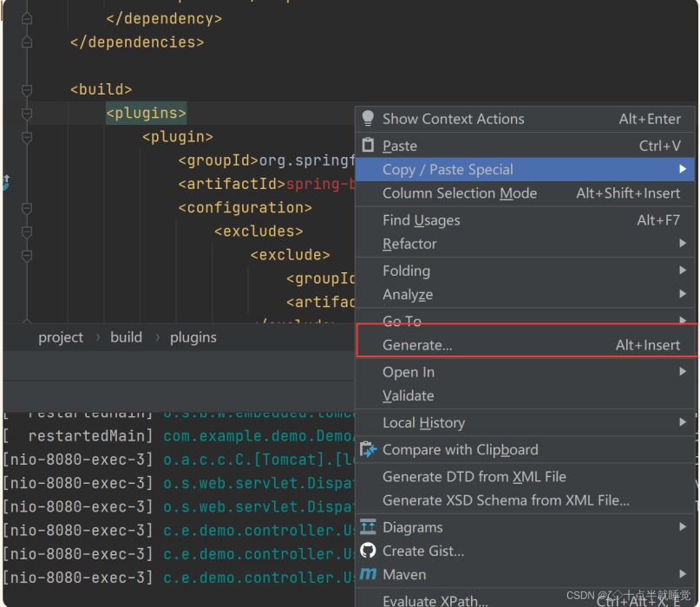Toggle Column Selection Mode menu item
This screenshot has width=700, height=607.
(x=525, y=193)
